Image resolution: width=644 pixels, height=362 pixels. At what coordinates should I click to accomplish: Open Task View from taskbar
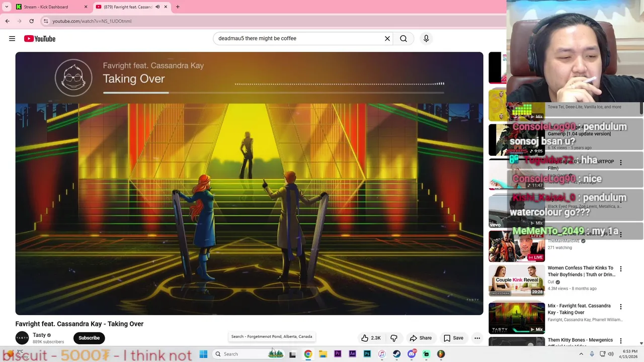[292, 354]
